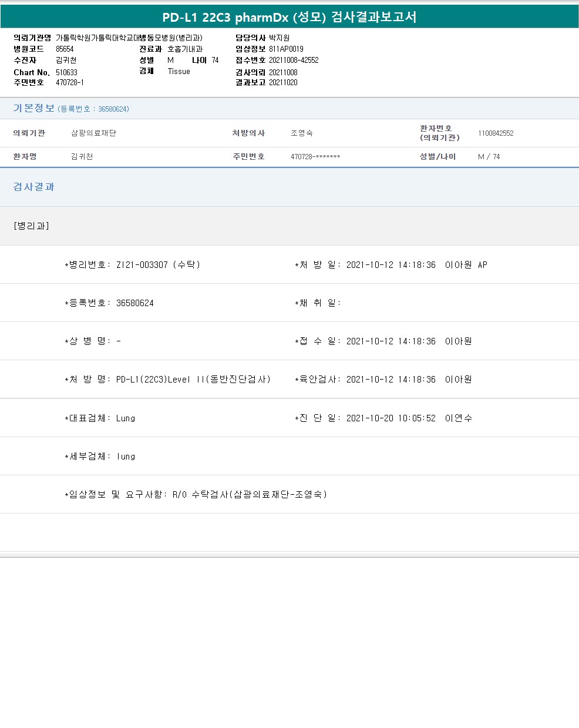Click the 임상정보 및 요구사항 line

[196, 495]
